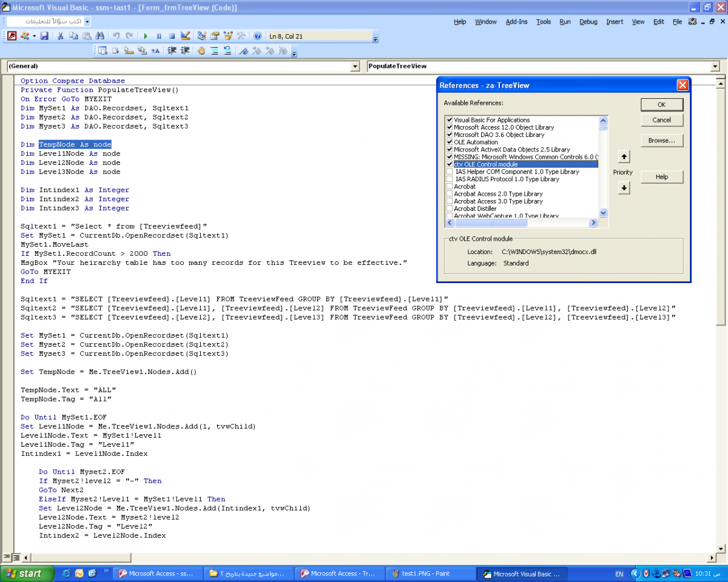
Task: Click the Copy icon in toolbar
Action: point(74,36)
